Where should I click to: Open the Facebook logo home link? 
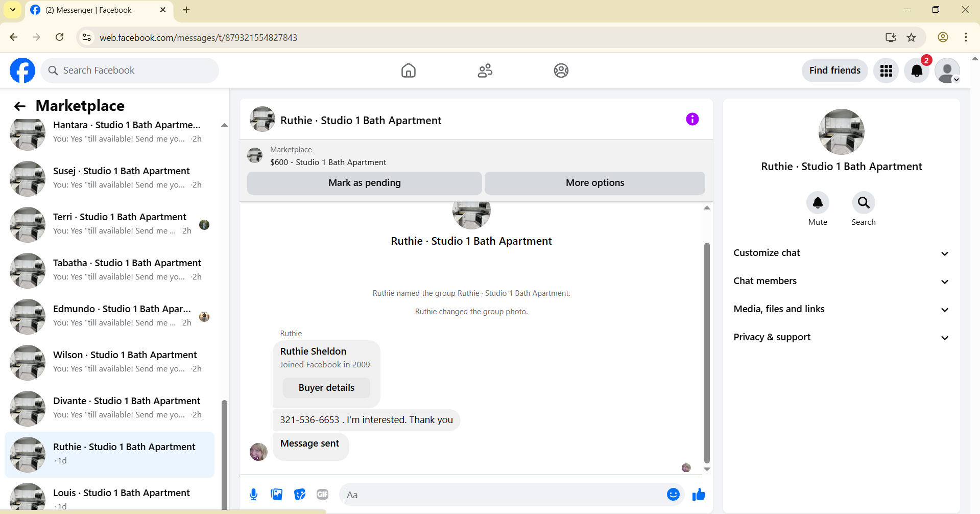(22, 71)
